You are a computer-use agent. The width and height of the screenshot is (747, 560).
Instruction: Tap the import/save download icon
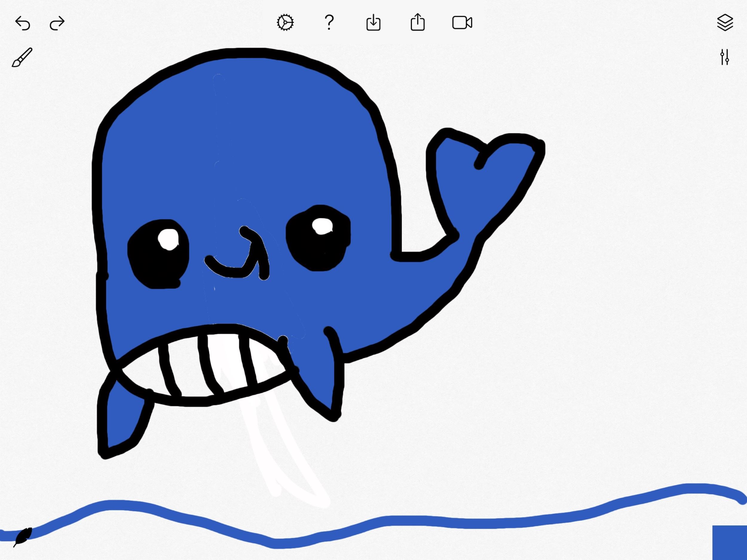pyautogui.click(x=373, y=23)
